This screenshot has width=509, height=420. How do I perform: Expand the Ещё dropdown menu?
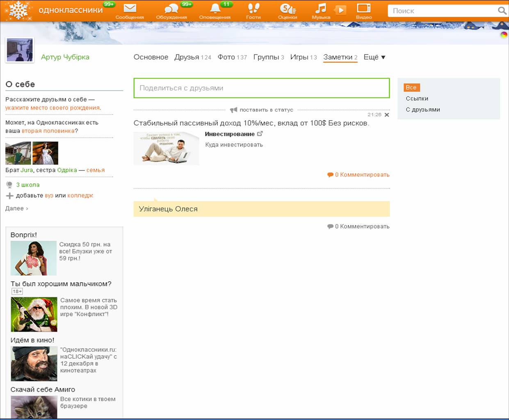pyautogui.click(x=374, y=57)
